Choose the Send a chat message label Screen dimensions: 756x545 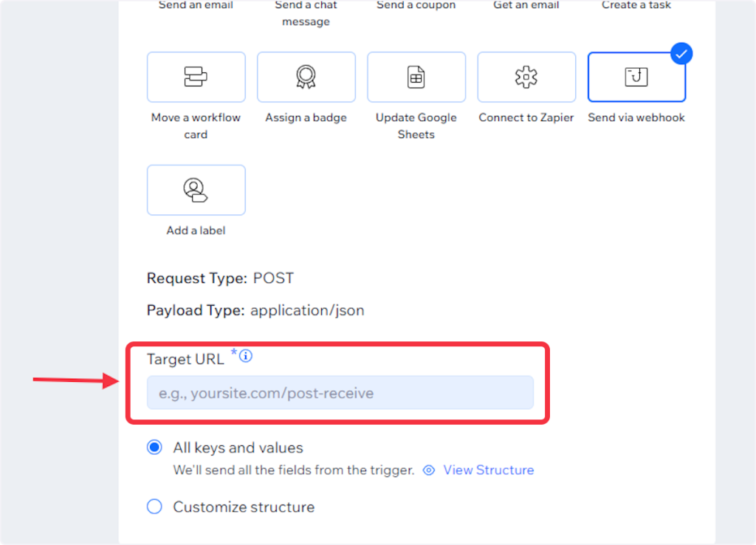(306, 13)
